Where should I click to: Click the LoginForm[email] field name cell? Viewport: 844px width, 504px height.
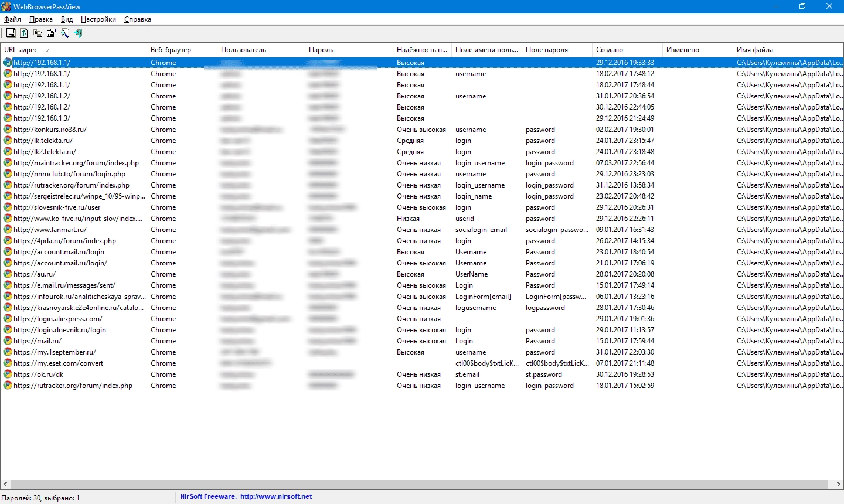coord(483,297)
